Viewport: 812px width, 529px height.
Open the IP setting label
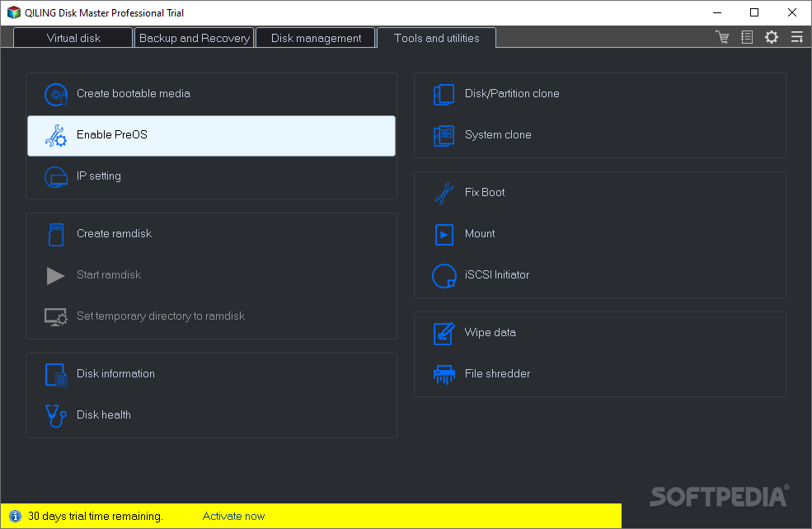(x=99, y=176)
